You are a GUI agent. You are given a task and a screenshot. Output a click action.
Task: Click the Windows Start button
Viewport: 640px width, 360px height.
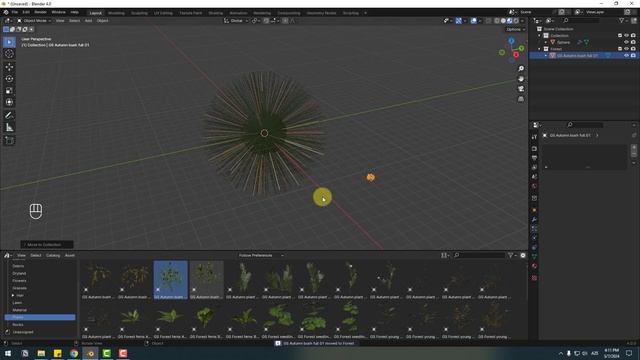[8, 353]
